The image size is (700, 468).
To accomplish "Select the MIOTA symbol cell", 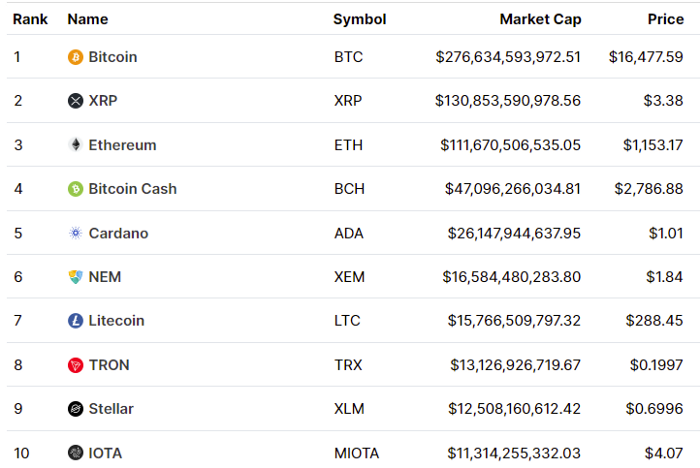I will point(356,453).
